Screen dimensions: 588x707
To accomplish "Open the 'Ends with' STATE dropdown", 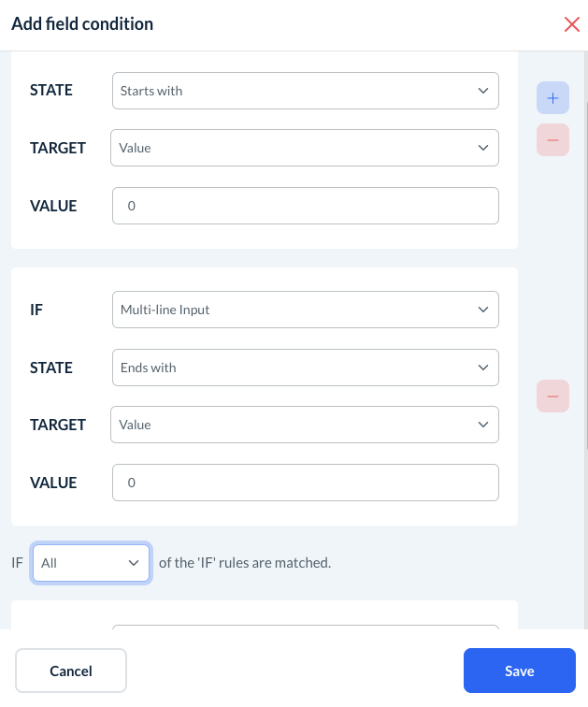I will tap(305, 368).
